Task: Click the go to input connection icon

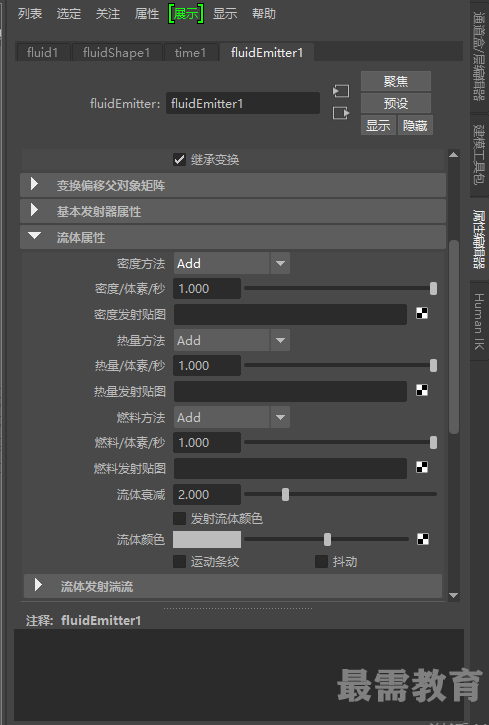Action: tap(341, 91)
